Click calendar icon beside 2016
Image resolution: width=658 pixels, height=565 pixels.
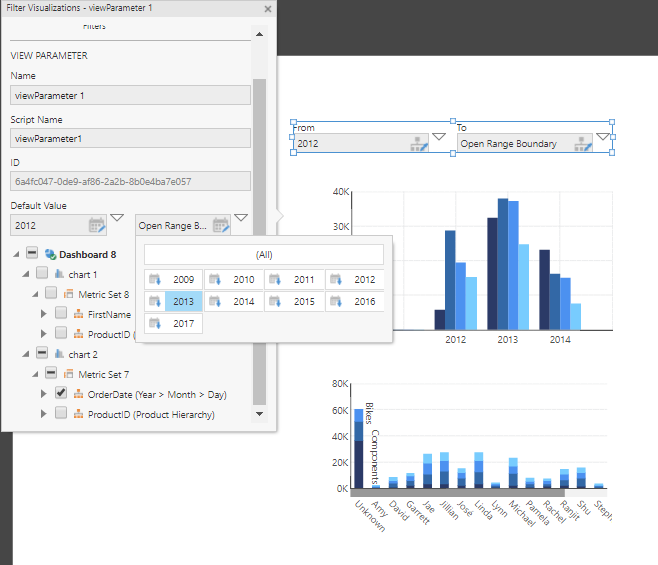(336, 301)
